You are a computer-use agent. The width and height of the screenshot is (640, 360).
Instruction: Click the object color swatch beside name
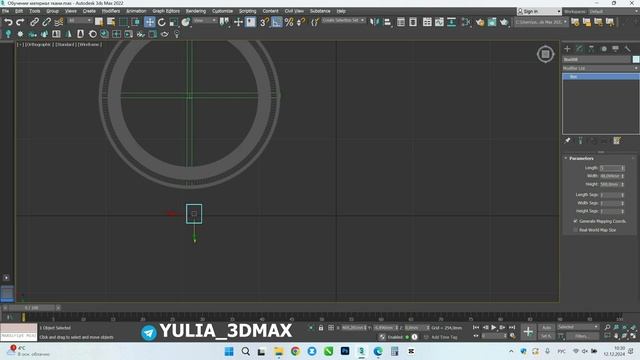[x=636, y=59]
